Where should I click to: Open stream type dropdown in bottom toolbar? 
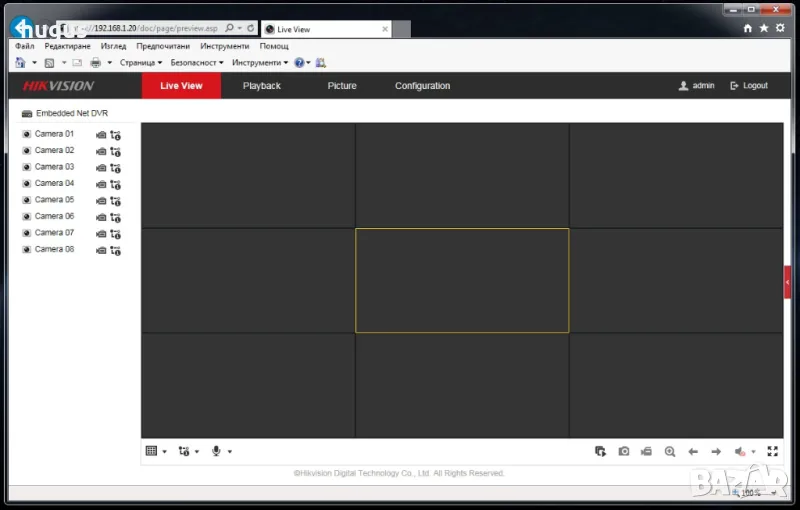click(188, 452)
